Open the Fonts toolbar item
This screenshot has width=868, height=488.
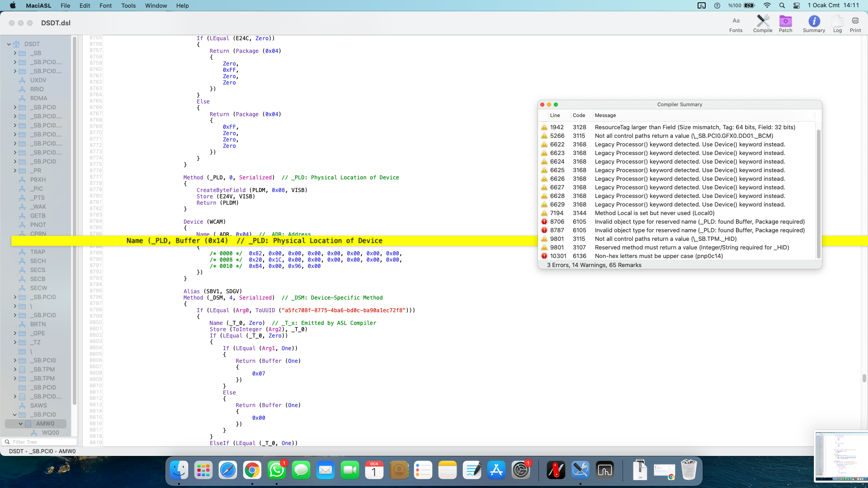[x=736, y=24]
